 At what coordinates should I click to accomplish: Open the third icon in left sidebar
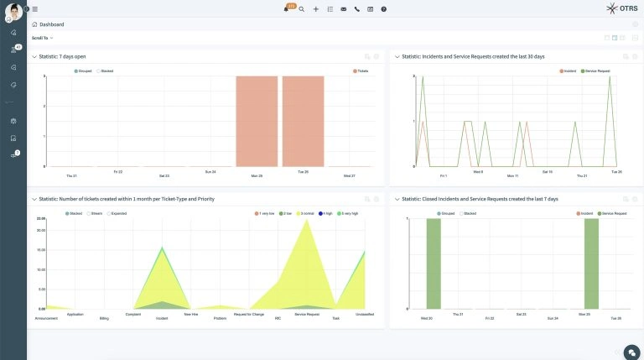(x=13, y=67)
